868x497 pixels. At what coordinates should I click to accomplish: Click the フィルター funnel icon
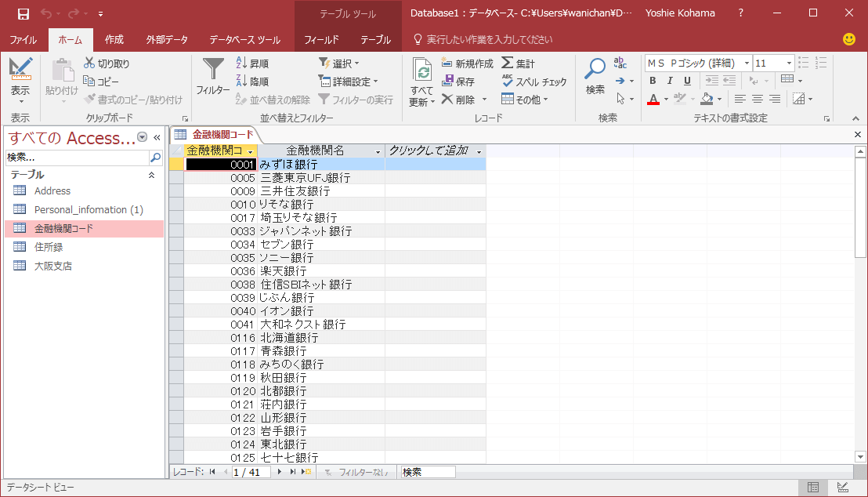[213, 69]
